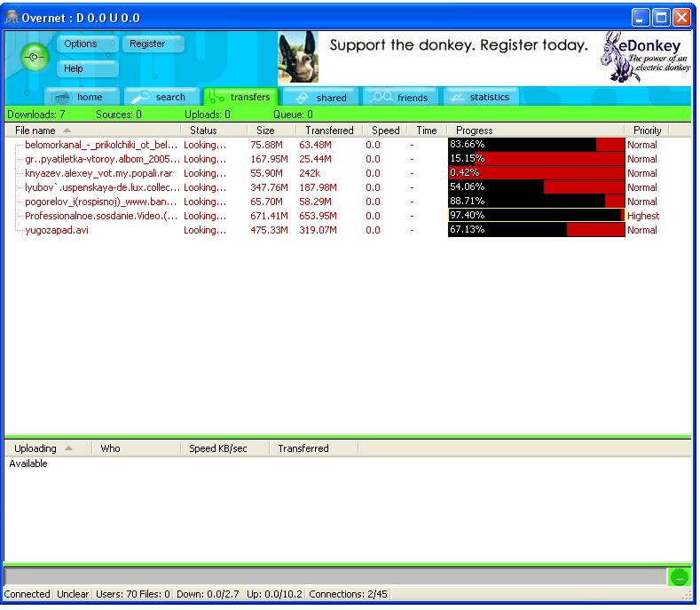Screen dimensions: 700x610
Task: Sort uploads by Uploading column header
Action: tap(48, 448)
